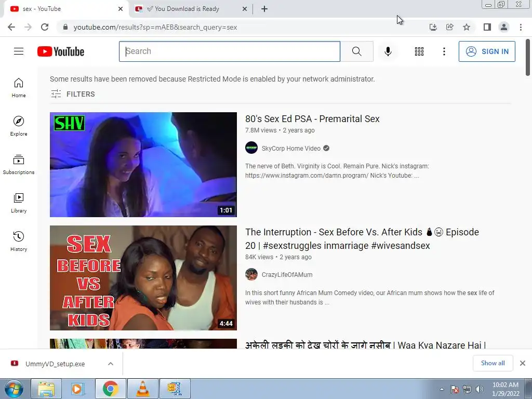Close the 'sex - YouTube' tab
The width and height of the screenshot is (532, 399).
(x=121, y=9)
